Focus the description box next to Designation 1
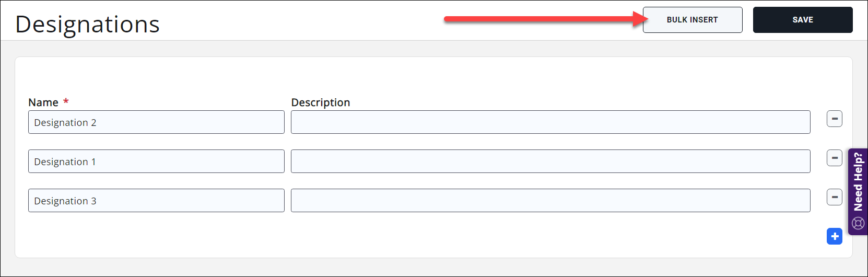Screen dimensions: 868x277 (x=550, y=161)
